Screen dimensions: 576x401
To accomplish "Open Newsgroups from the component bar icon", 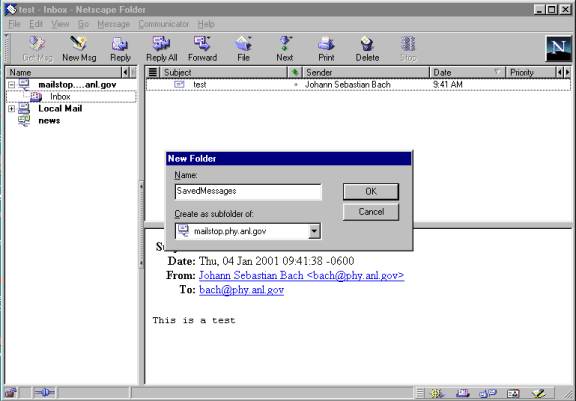I will pos(488,394).
